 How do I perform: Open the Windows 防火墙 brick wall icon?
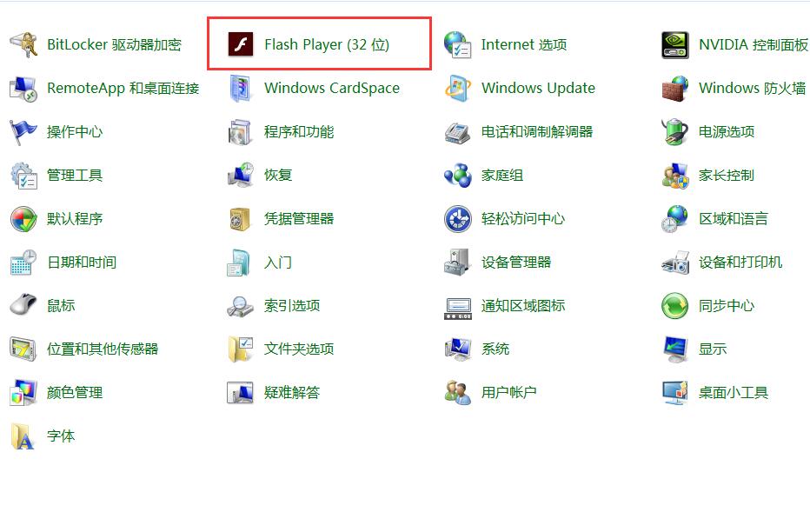click(x=675, y=89)
